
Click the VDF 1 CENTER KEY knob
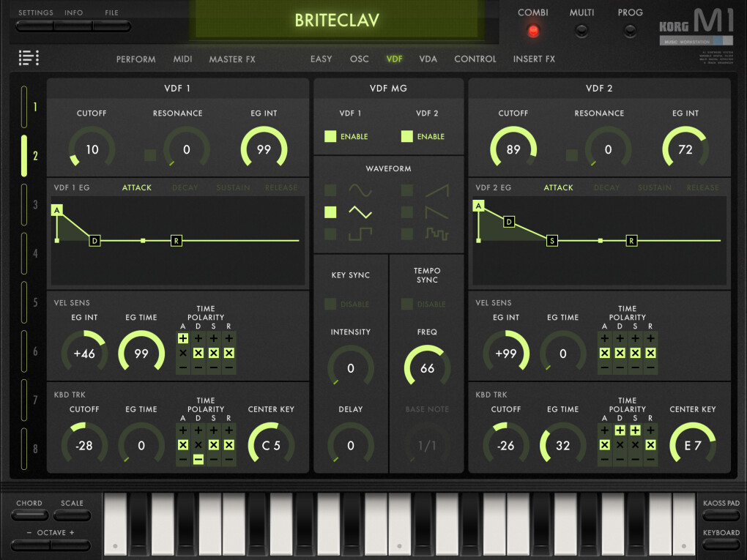pyautogui.click(x=271, y=444)
